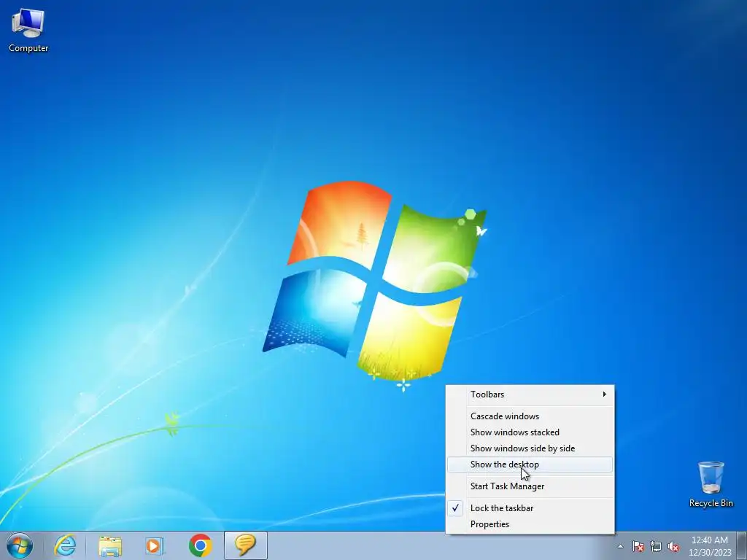The height and width of the screenshot is (560, 747).
Task: Choose Show windows side by side
Action: (530, 448)
